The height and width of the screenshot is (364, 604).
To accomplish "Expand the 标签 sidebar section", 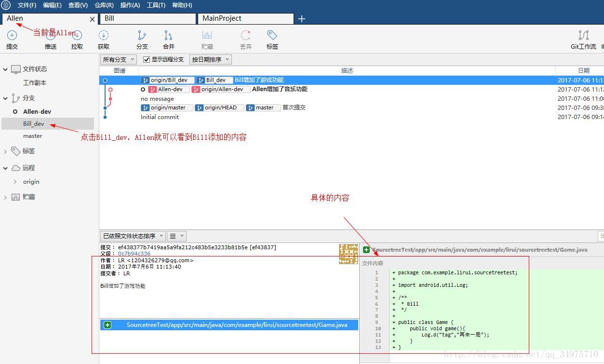I will (5, 151).
